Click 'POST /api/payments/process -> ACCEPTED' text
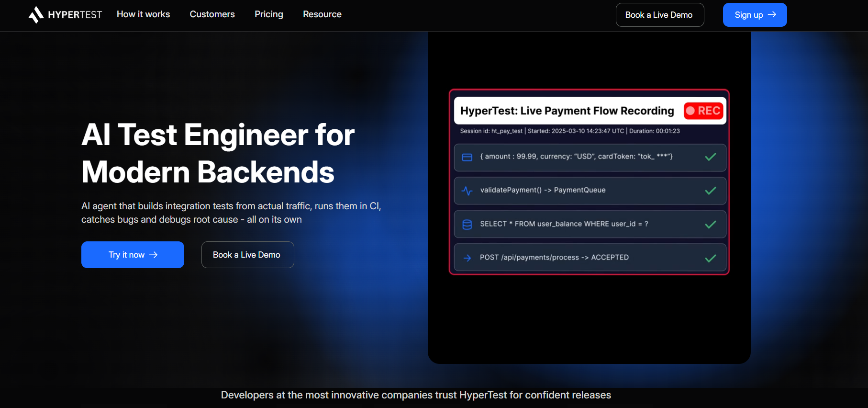Screen dimensions: 868x408 coord(554,257)
